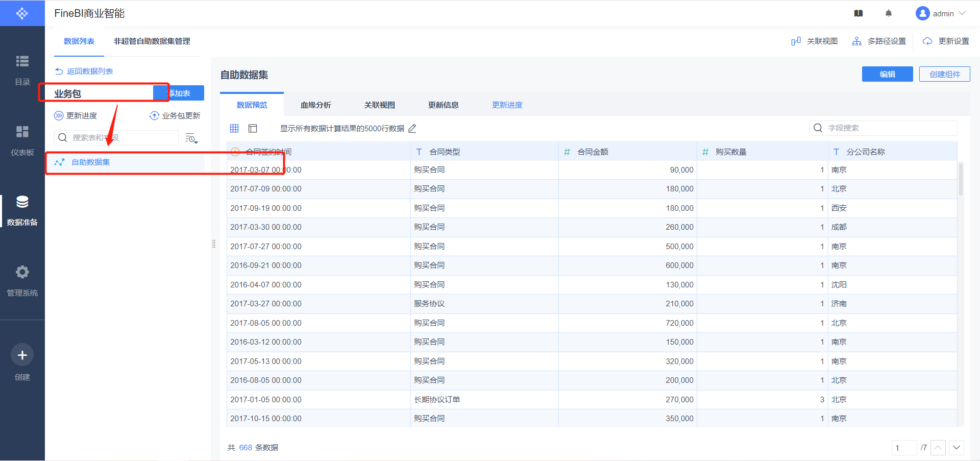This screenshot has height=461, width=980.
Task: Click the blue 编辑 button
Action: [x=887, y=74]
